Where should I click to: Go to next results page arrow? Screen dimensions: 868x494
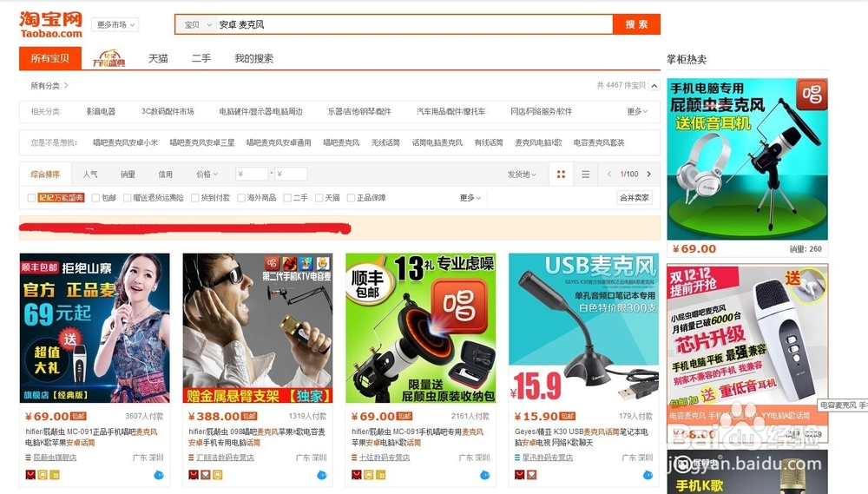[x=649, y=174]
